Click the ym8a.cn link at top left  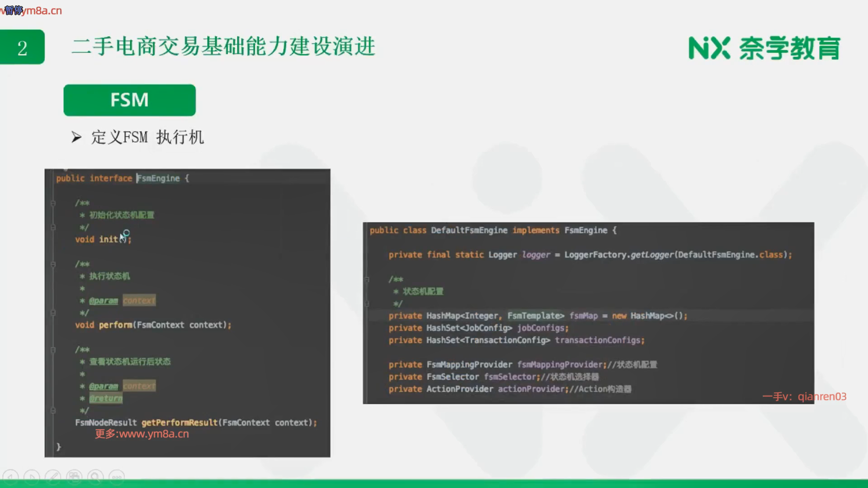point(41,10)
